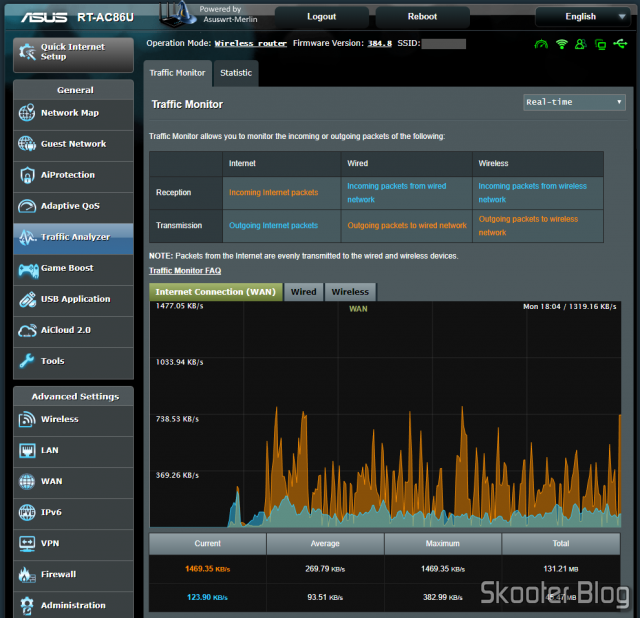Viewport: 640px width, 618px height.
Task: Open Adaptive QoS menu item
Action: pyautogui.click(x=73, y=206)
